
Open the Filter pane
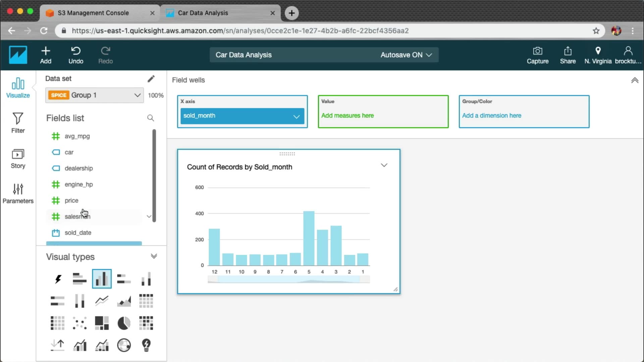[x=18, y=123]
